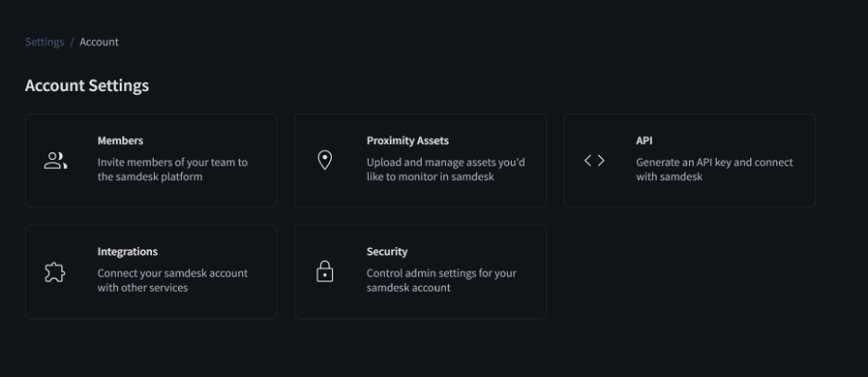Click 'Generate an API key' description

[714, 170]
